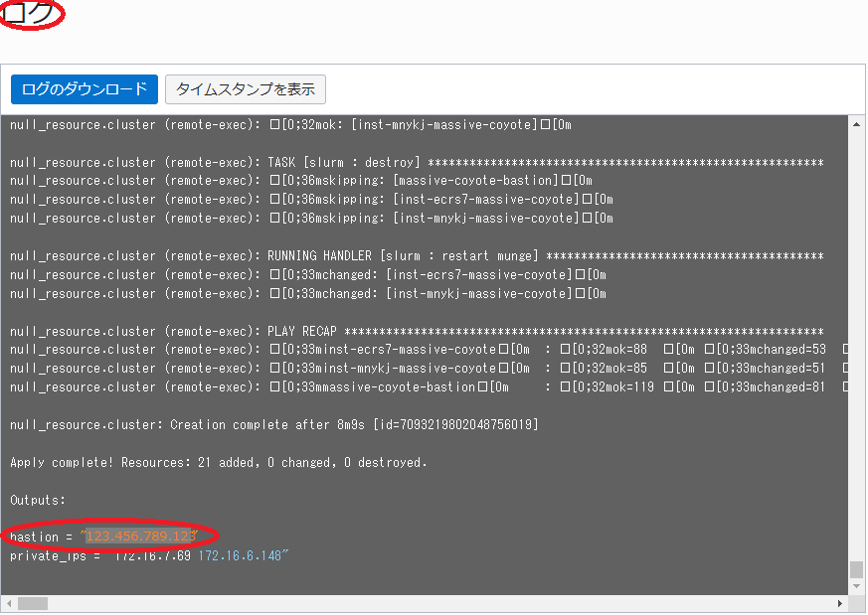Screen dimensions: 868x615
Task: Click the 'Outputs:' log line
Action: click(x=38, y=499)
